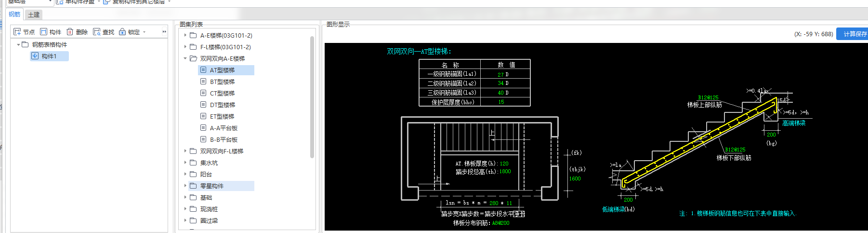Collapse the 钢筋表格构件 tree node
868x233 pixels.
[18, 44]
